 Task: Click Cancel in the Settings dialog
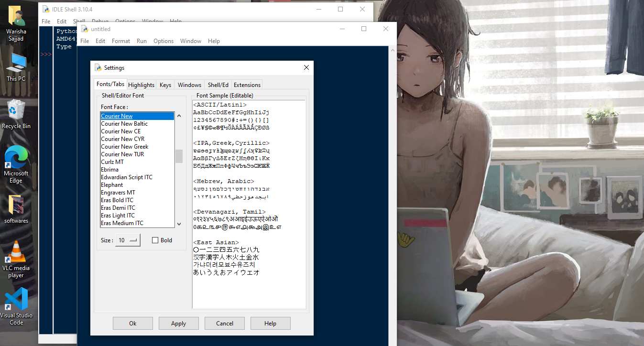pos(225,324)
